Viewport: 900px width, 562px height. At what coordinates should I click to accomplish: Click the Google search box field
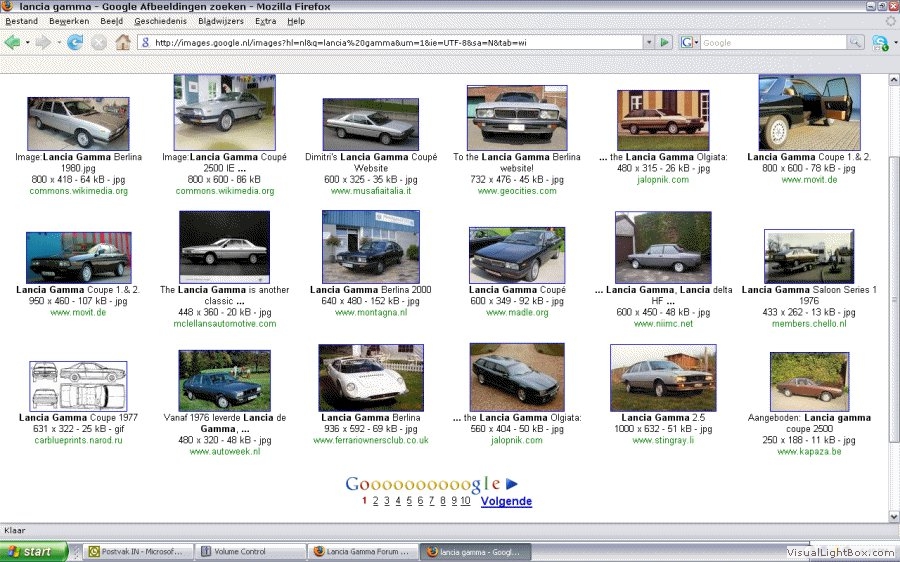point(773,42)
